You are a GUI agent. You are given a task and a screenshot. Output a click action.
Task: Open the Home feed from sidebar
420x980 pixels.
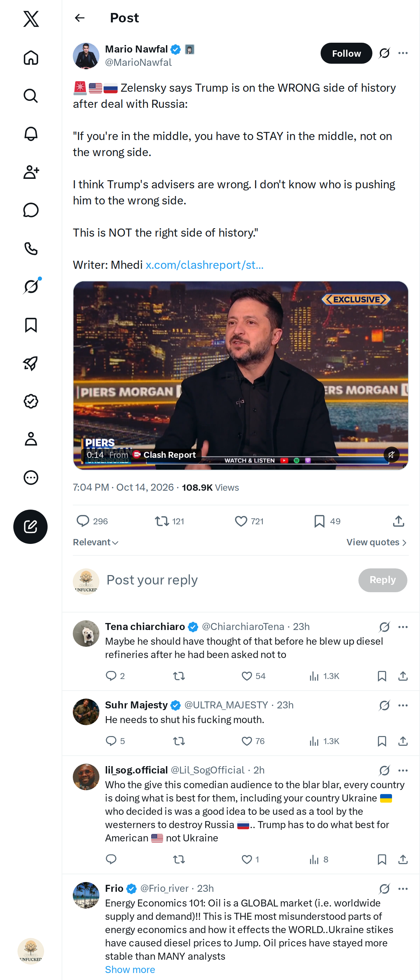coord(31,58)
